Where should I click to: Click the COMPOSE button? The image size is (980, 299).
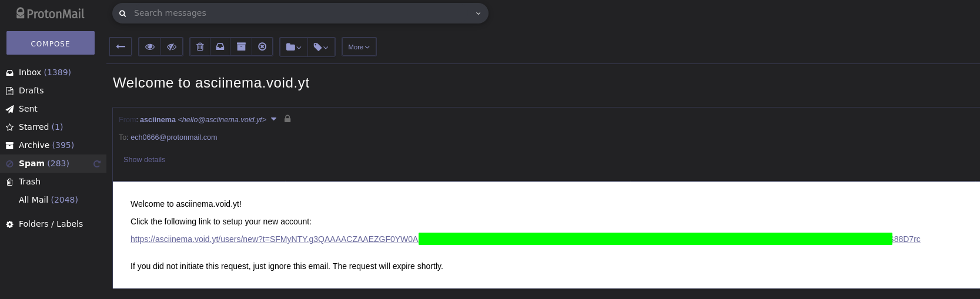coord(51,43)
